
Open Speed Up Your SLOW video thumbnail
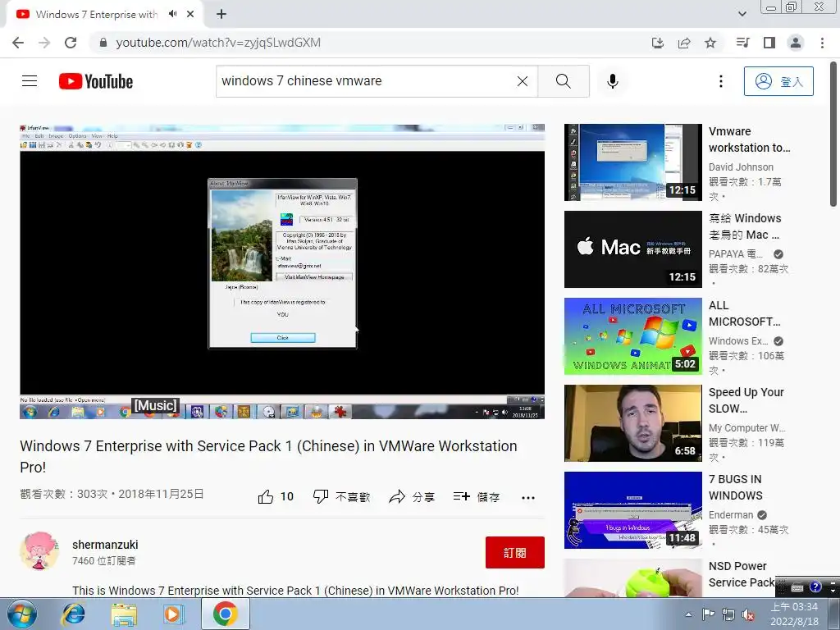tap(633, 422)
